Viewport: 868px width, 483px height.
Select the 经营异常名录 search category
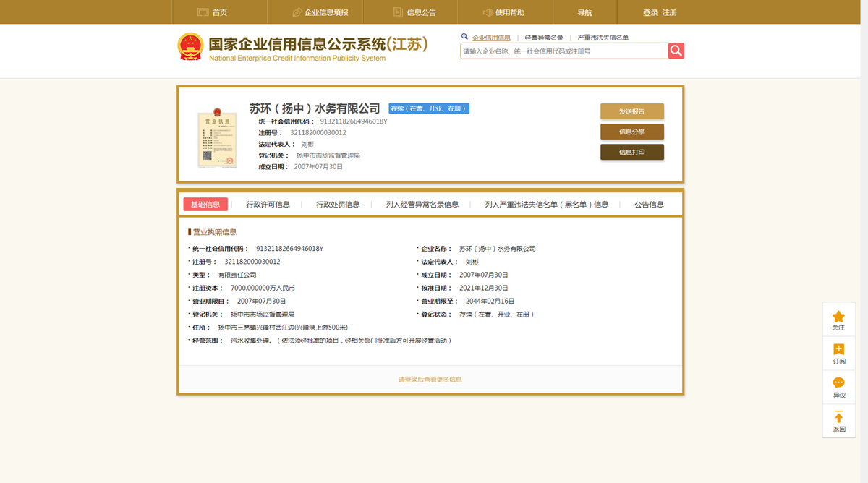pyautogui.click(x=544, y=38)
